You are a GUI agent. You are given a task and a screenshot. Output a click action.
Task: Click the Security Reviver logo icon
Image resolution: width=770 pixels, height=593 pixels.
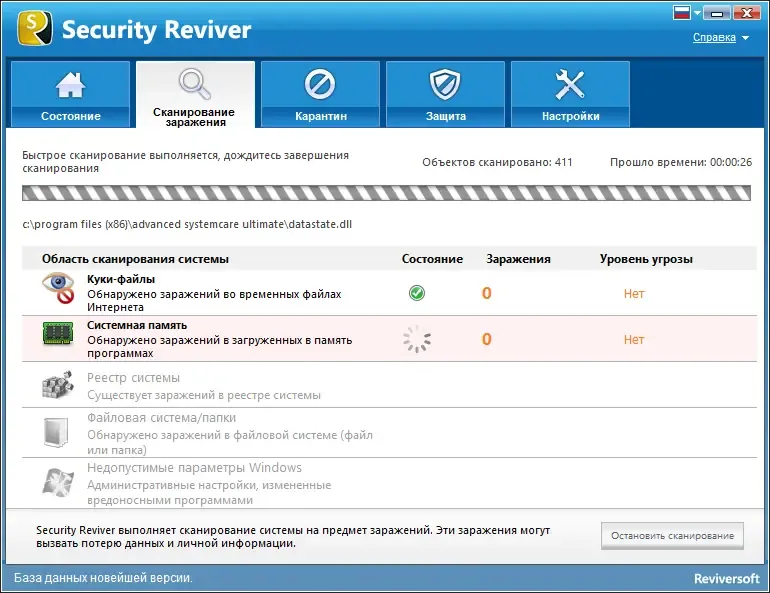click(x=35, y=28)
